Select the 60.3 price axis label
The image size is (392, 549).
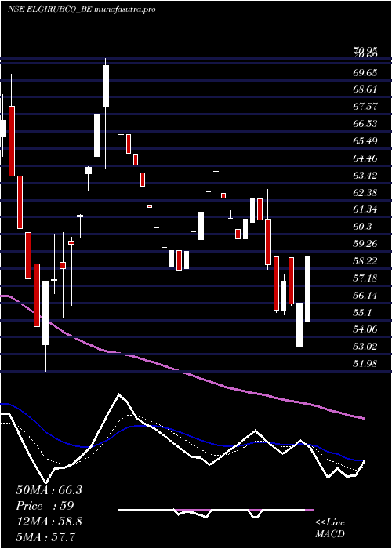click(x=363, y=227)
